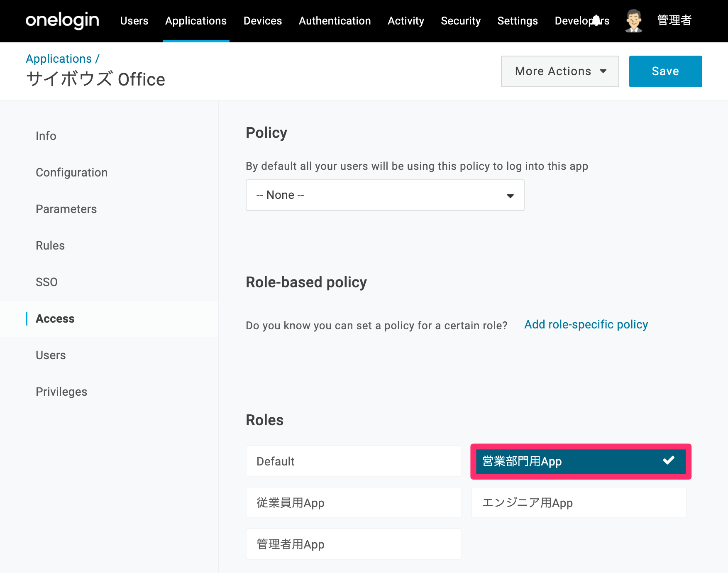The height and width of the screenshot is (573, 728).
Task: Click the 管理者 account name
Action: click(674, 20)
